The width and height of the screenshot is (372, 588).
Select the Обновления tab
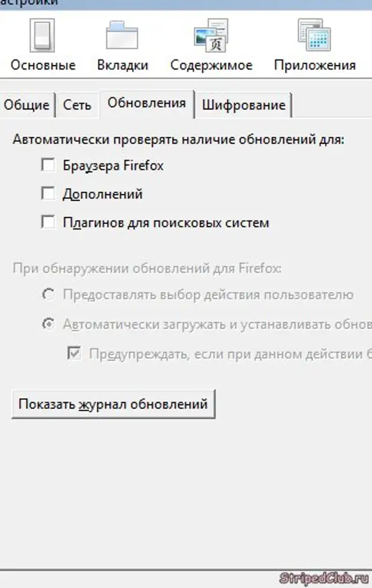(146, 103)
